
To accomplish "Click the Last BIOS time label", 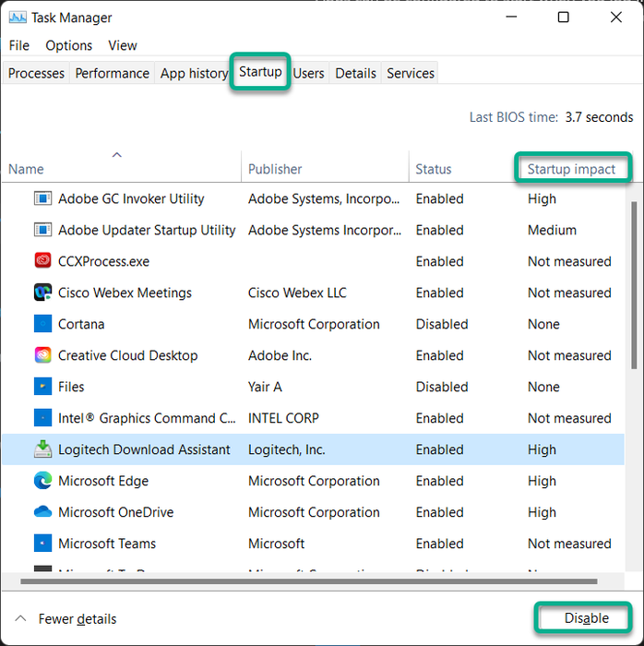I will 514,117.
